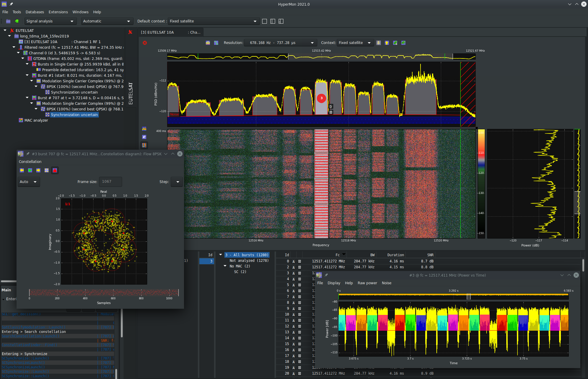Click the fit-to-view constellation icon
Screen dimensions: 588x379
[x=47, y=170]
